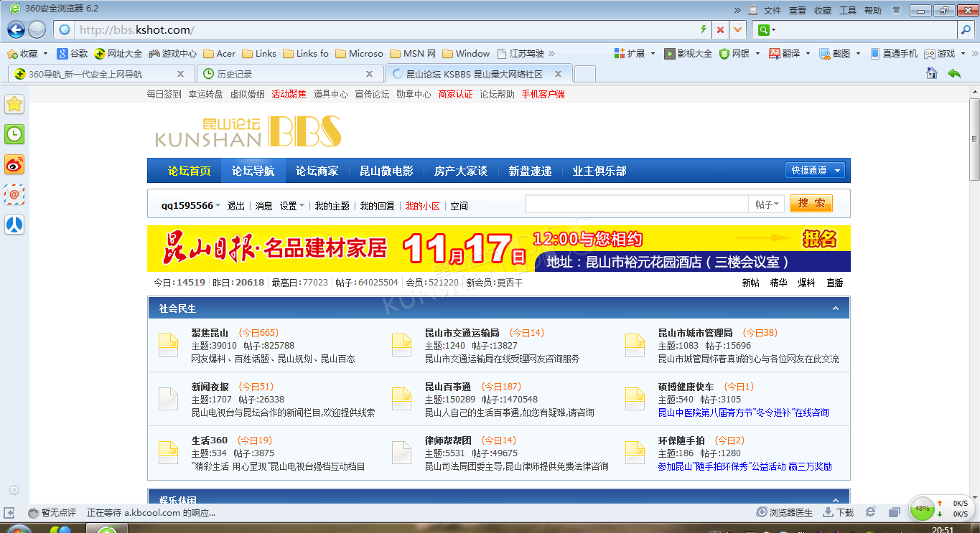
Task: Click the 昆山日报 名品建材家居 banner
Action: click(498, 249)
